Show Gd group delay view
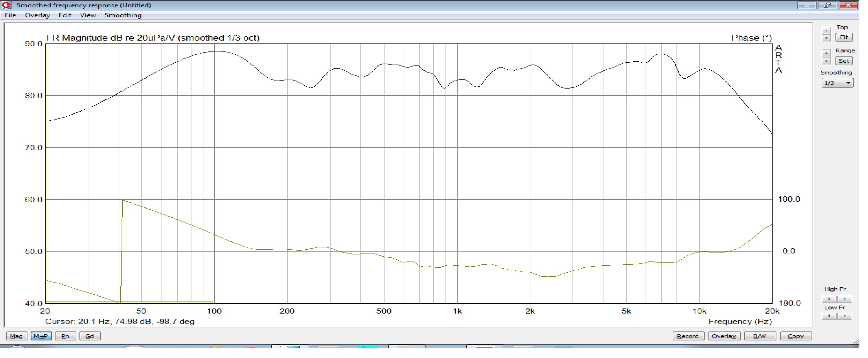Viewport: 868px width, 358px height. (90, 336)
